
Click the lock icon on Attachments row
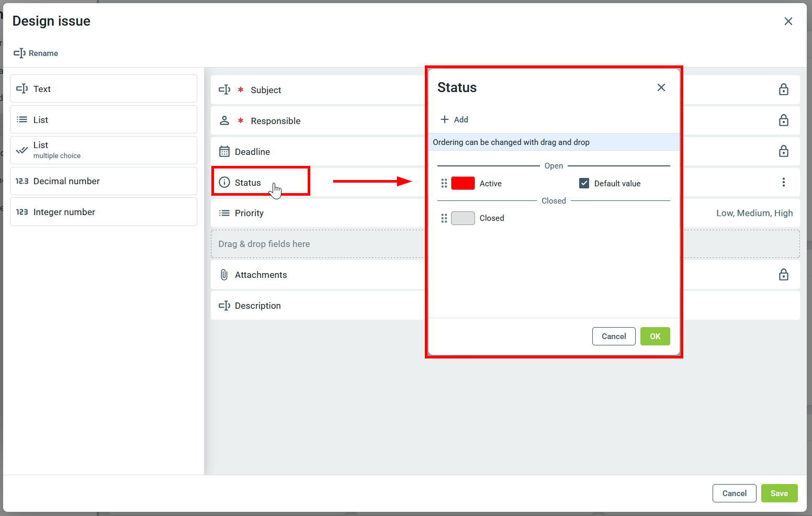tap(783, 275)
